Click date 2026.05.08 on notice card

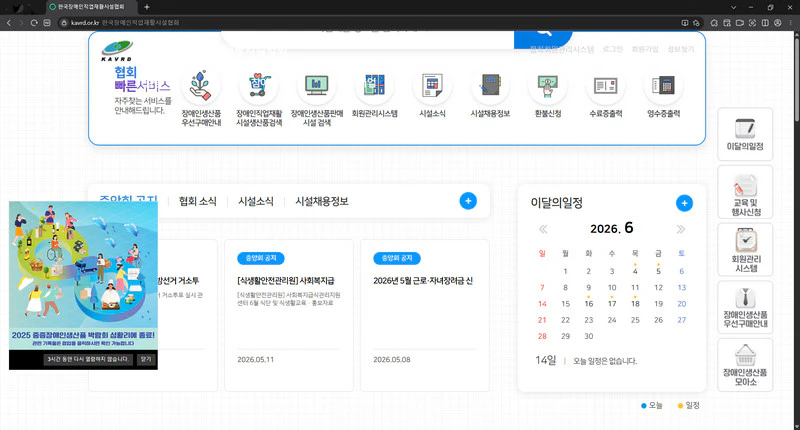[392, 360]
